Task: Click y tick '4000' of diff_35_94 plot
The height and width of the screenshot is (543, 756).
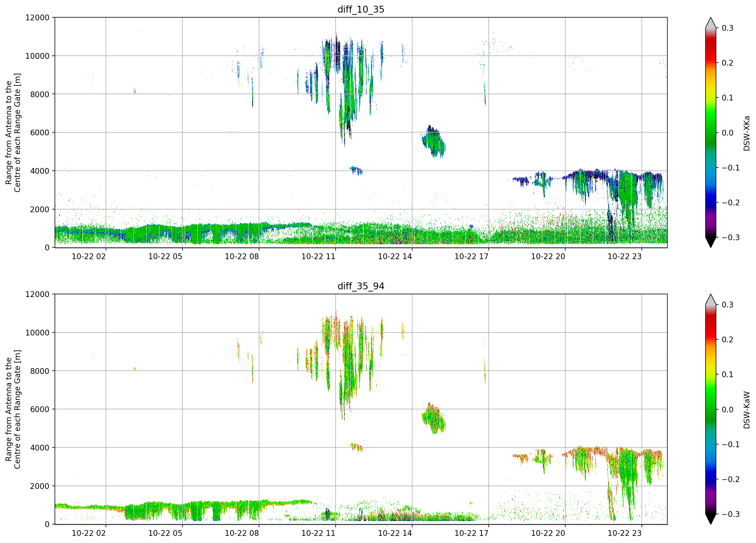Action: pyautogui.click(x=40, y=448)
